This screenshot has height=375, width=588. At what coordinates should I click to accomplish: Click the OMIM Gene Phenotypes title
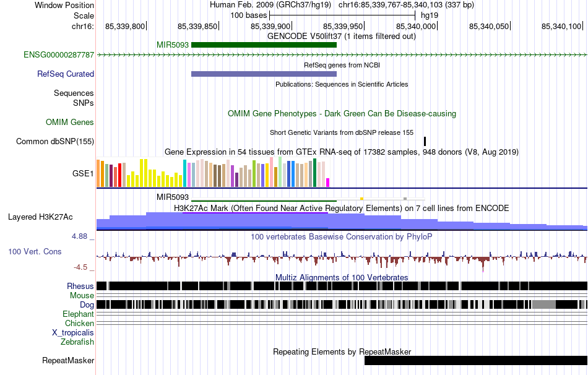(x=342, y=113)
